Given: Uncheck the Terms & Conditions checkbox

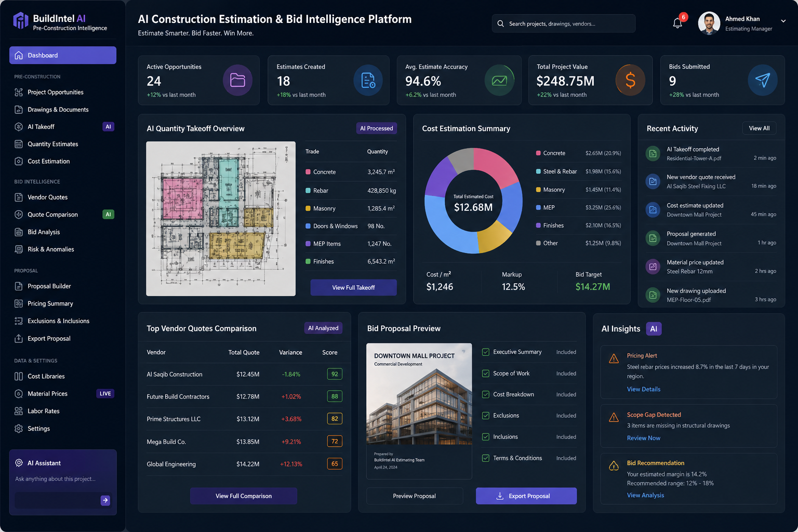Looking at the screenshot, I should point(486,458).
